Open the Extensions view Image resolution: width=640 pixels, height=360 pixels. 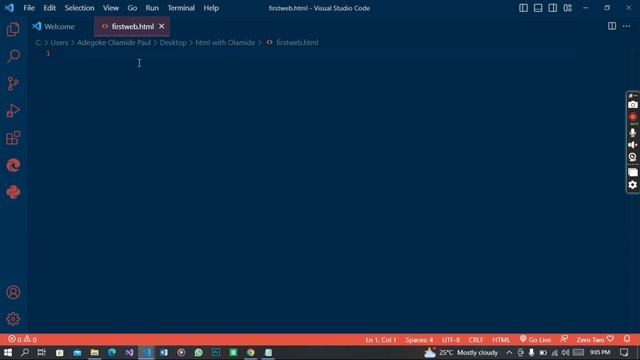(13, 138)
